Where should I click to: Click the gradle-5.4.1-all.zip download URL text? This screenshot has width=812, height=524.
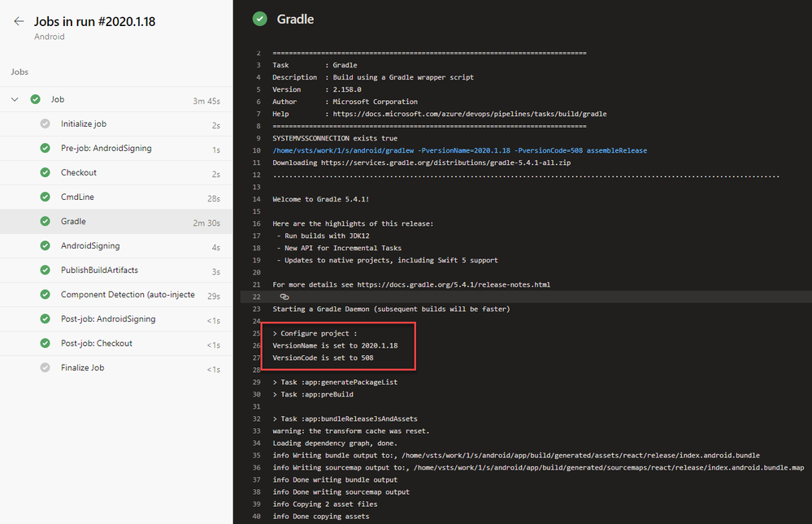click(x=446, y=162)
